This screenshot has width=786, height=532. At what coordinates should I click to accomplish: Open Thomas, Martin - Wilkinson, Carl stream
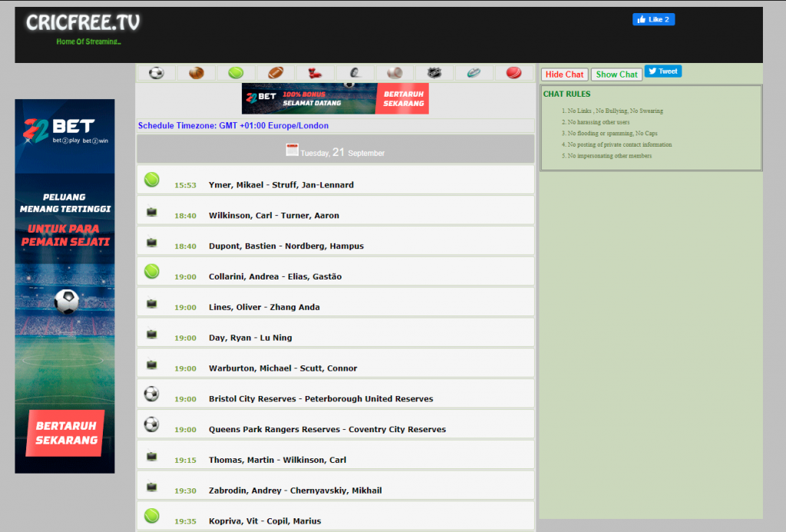(x=277, y=461)
